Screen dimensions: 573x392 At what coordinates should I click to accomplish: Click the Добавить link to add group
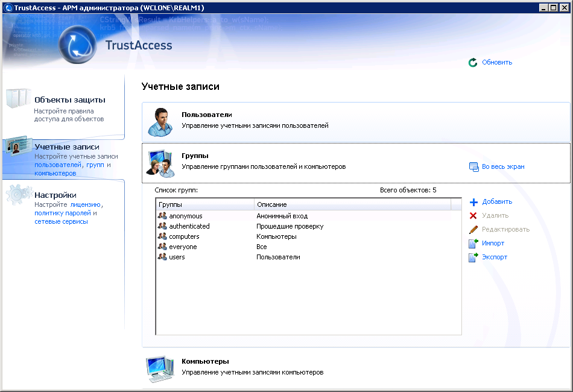coord(497,202)
